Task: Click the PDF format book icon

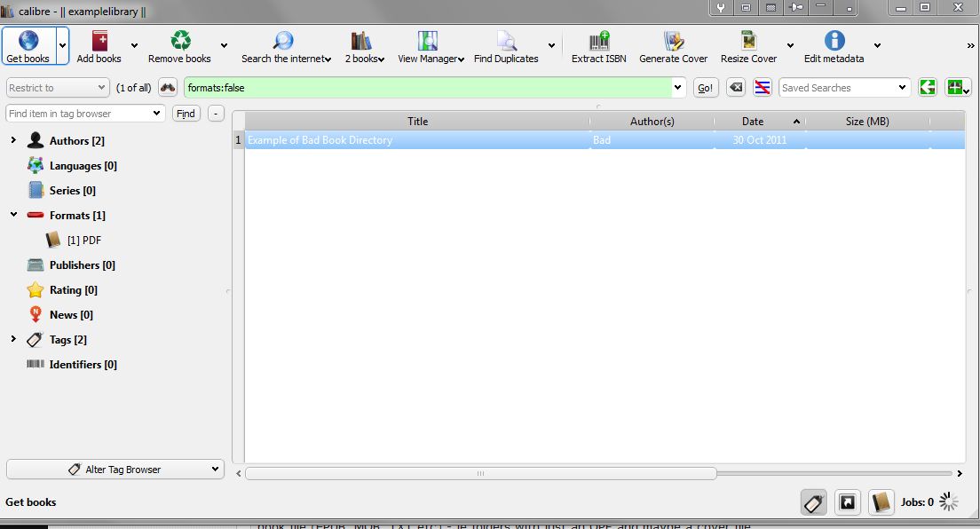Action: 53,240
